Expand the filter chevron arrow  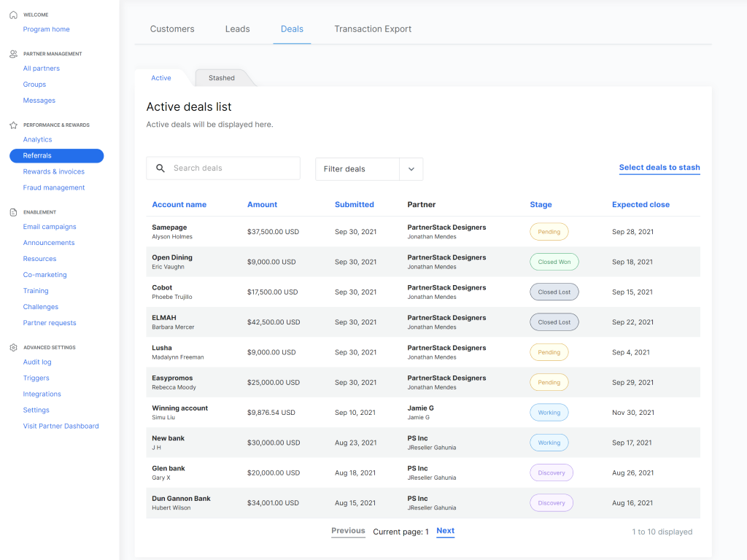click(411, 169)
